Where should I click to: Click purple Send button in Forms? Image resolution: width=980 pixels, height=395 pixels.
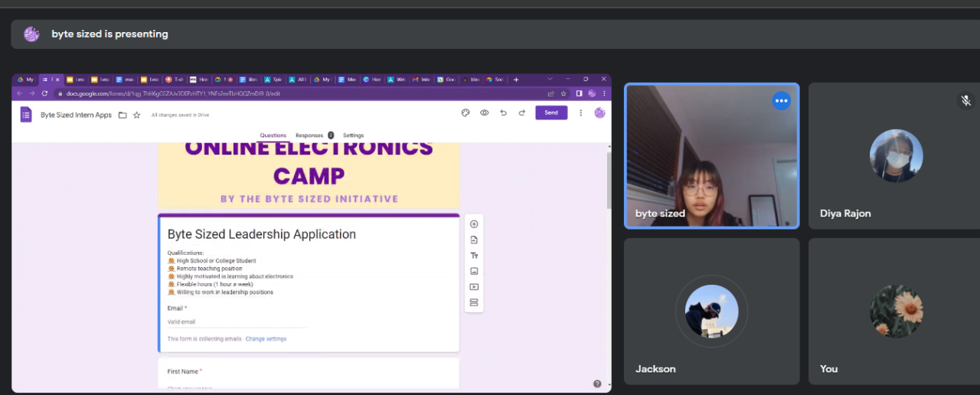(551, 113)
